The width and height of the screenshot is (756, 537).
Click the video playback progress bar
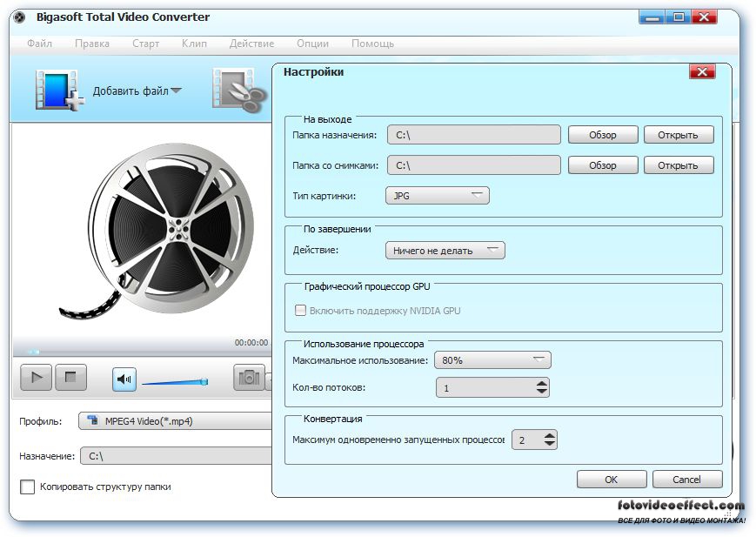pyautogui.click(x=142, y=352)
